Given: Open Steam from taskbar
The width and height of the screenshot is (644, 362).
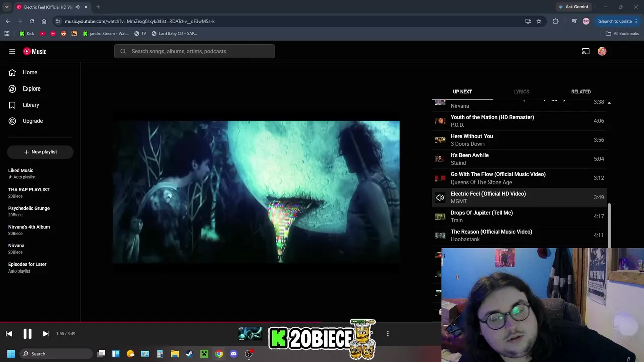Looking at the screenshot, I should (x=189, y=354).
